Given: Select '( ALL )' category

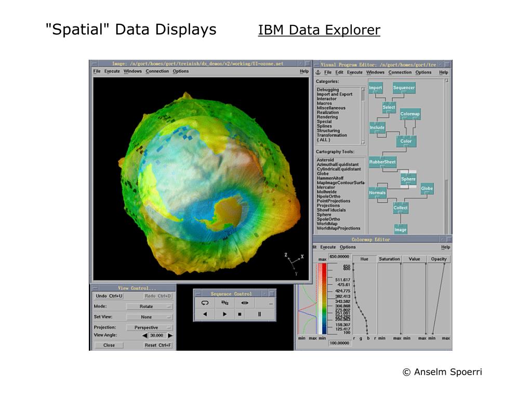Looking at the screenshot, I should click(x=323, y=140).
